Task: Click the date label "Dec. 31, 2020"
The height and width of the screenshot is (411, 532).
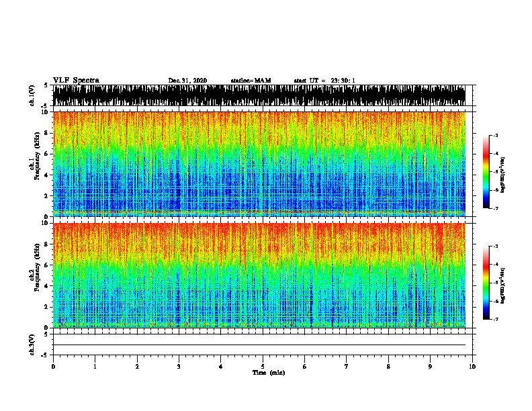Action: [x=187, y=81]
